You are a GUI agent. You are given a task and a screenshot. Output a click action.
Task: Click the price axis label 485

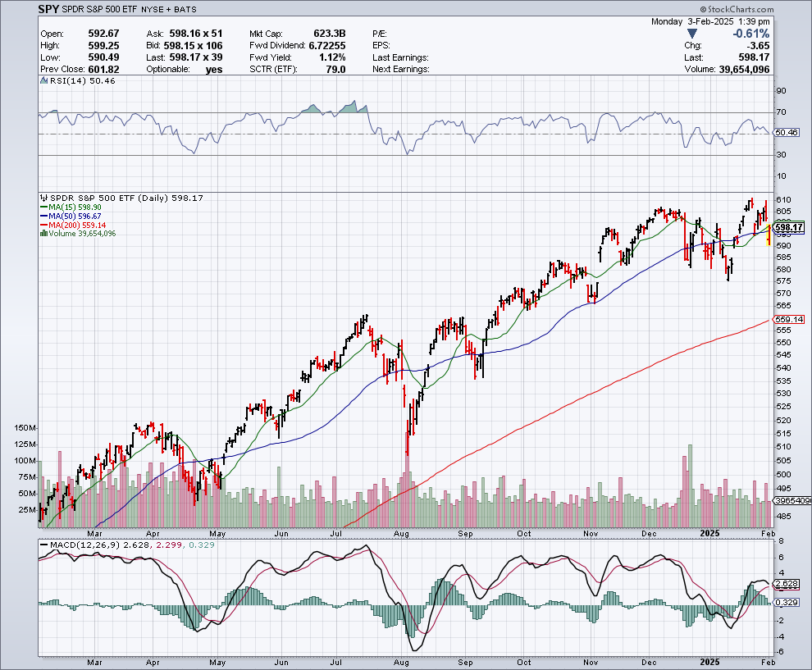coord(783,516)
